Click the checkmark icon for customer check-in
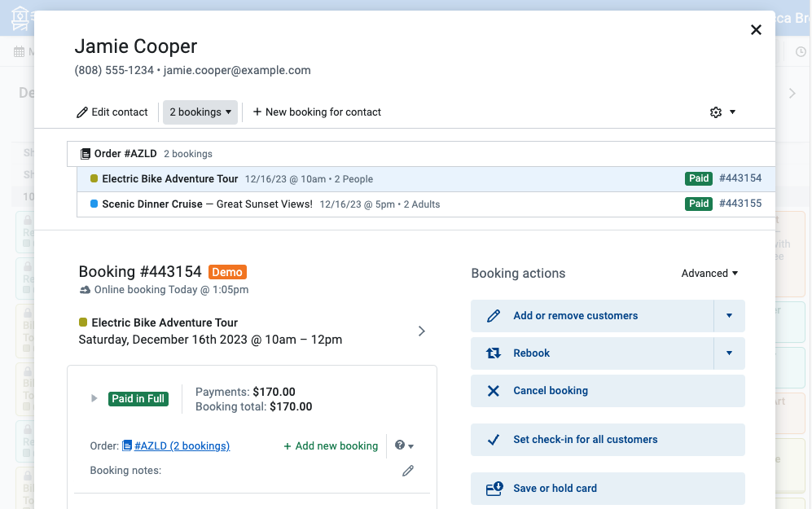Viewport: 812px width, 509px height. coord(492,439)
